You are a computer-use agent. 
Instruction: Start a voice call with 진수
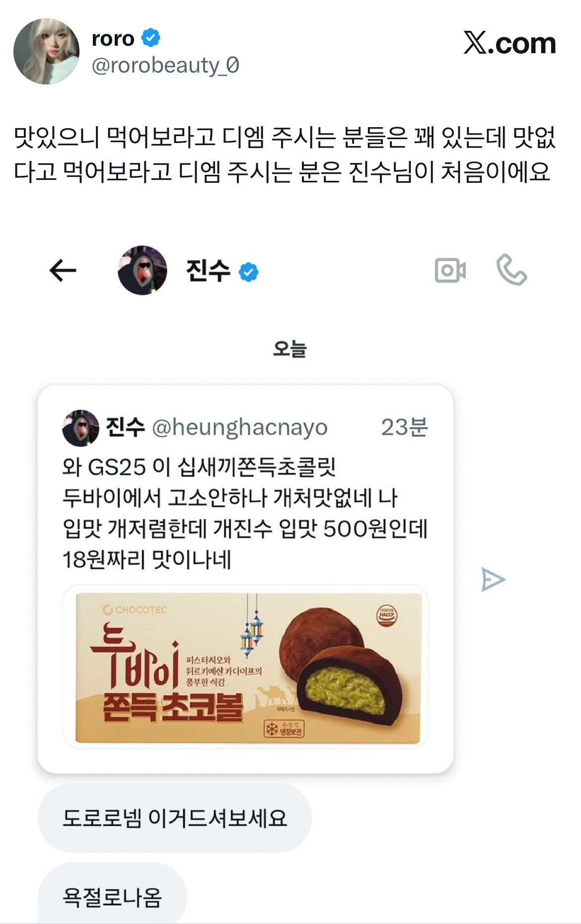pos(512,270)
